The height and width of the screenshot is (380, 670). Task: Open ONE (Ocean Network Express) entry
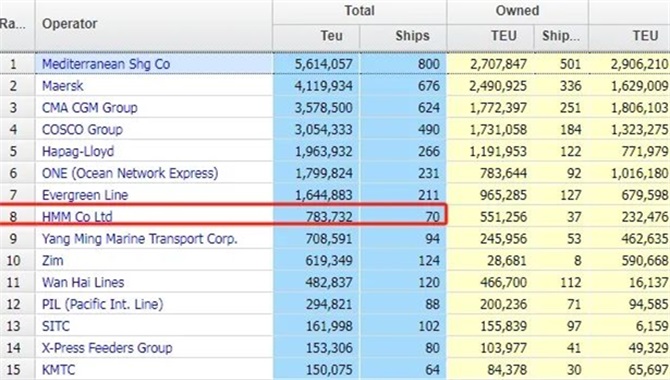click(x=130, y=173)
